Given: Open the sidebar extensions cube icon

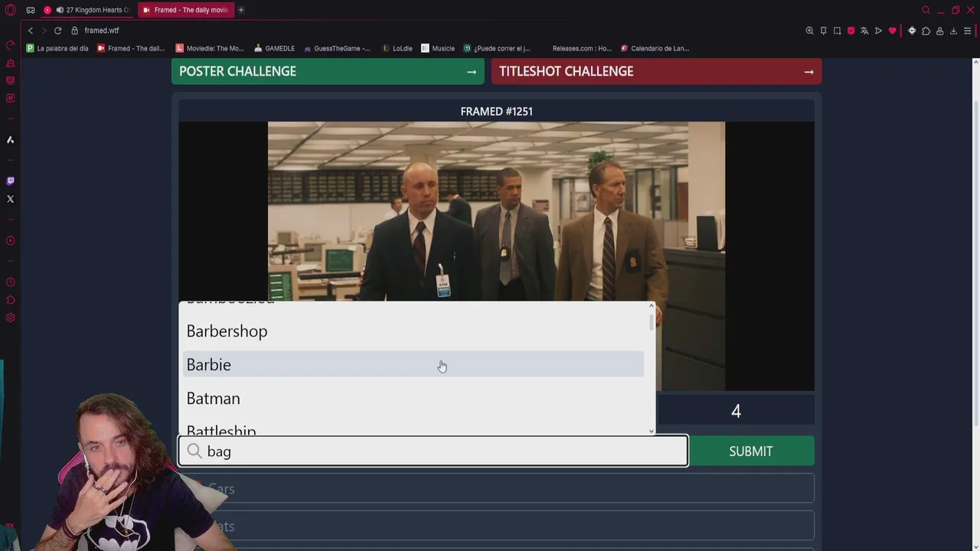Looking at the screenshot, I should point(11,300).
